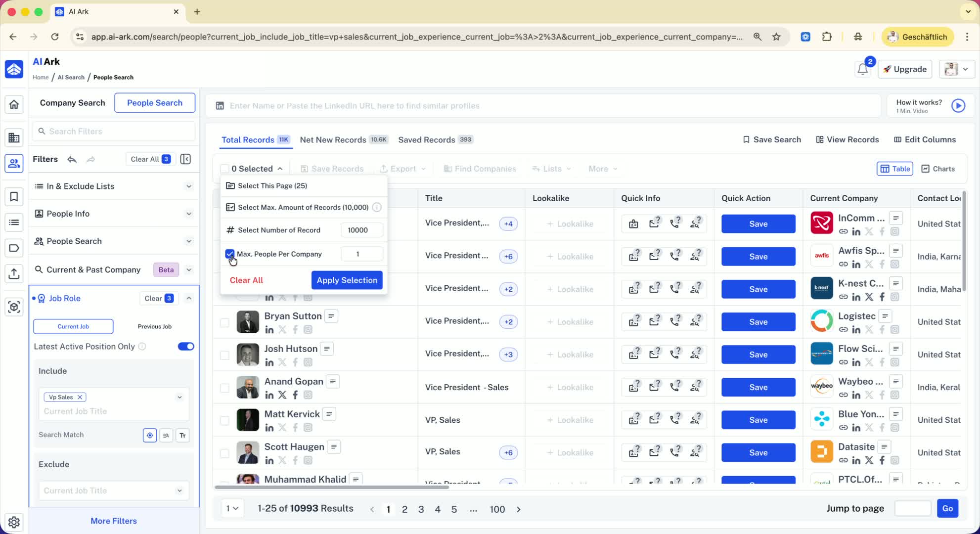
Task: Undo last filter change arrow
Action: click(x=72, y=159)
